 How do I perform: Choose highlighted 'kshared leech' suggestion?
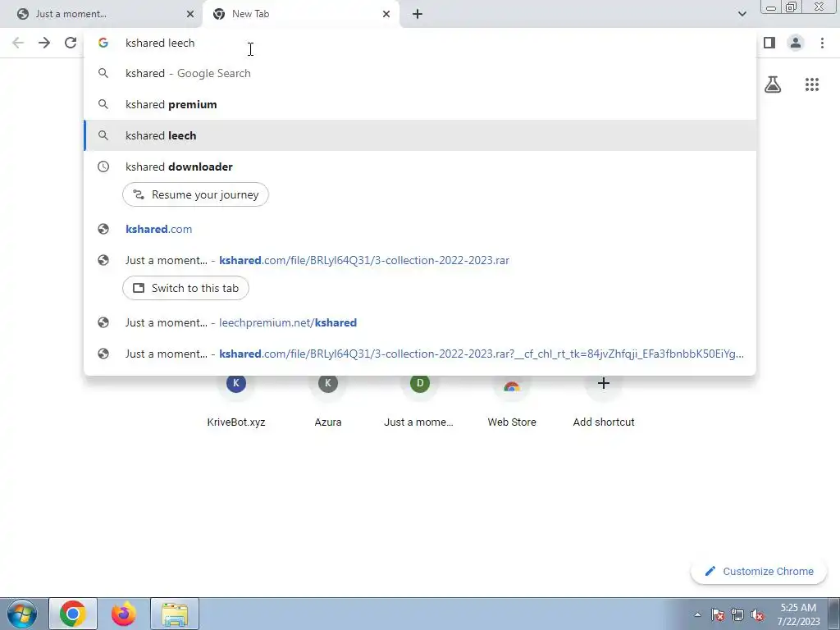click(420, 135)
